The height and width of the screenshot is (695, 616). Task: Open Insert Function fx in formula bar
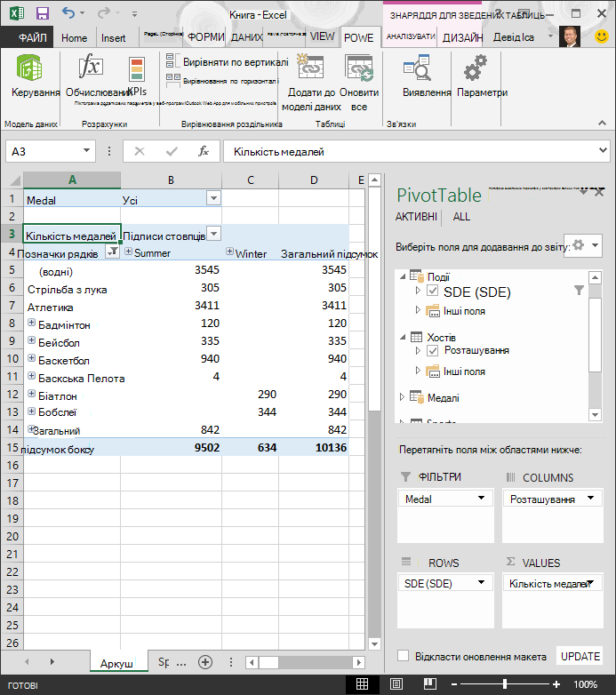[x=204, y=152]
